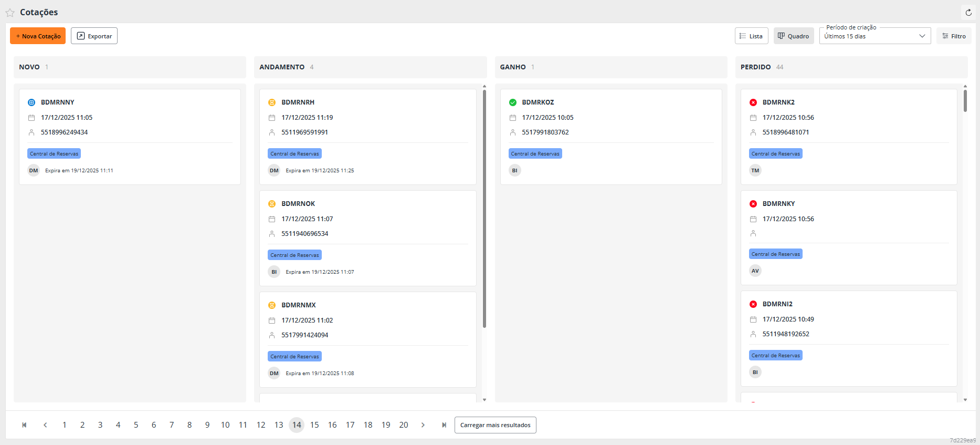Go to previous page chevron
Screen dimensions: 980x445
[x=45, y=425]
